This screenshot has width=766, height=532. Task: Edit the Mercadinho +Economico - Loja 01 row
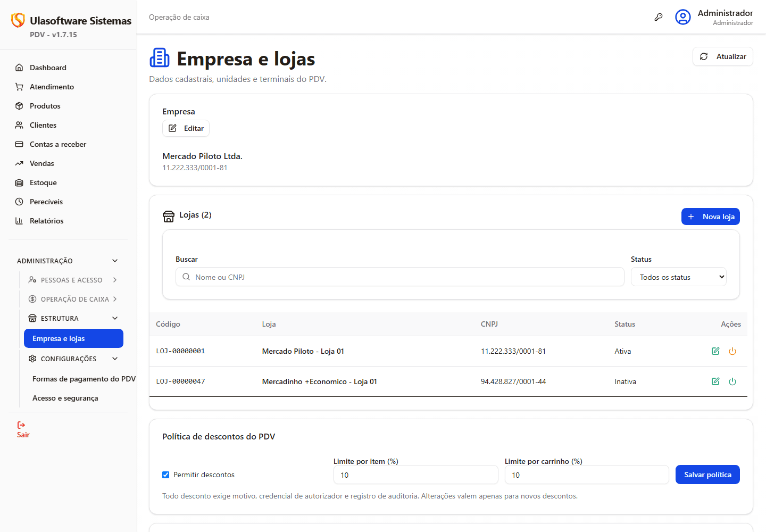(x=715, y=381)
